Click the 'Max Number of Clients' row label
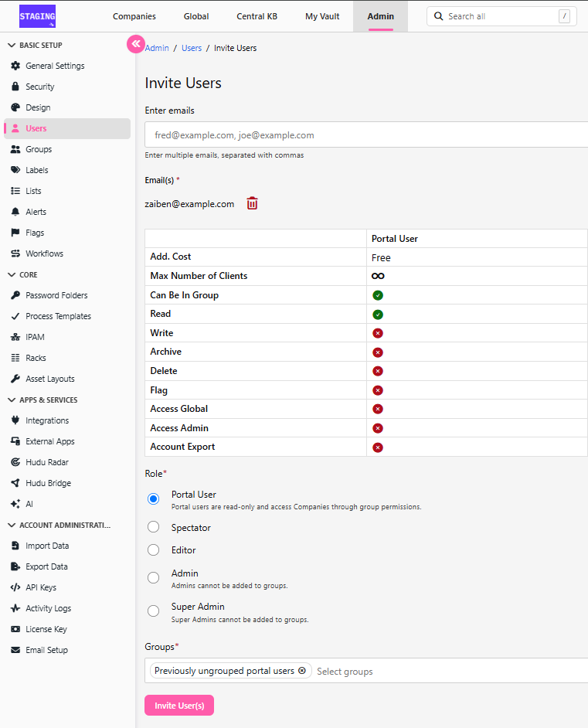Image resolution: width=588 pixels, height=728 pixels. point(199,276)
